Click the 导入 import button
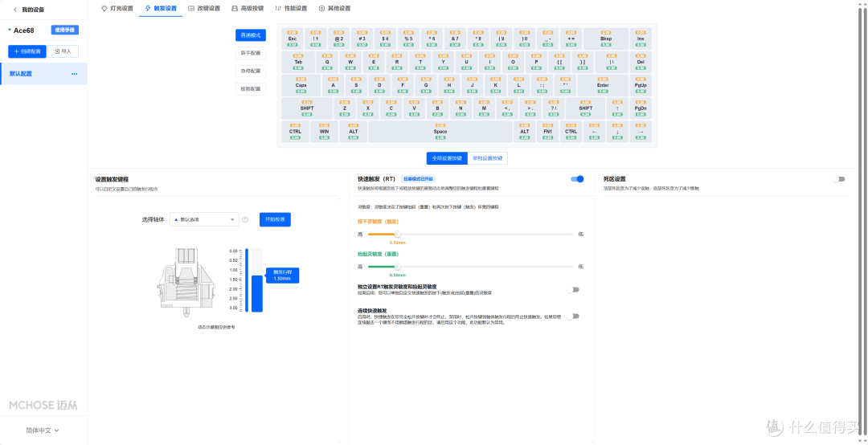The width and height of the screenshot is (868, 445). tap(63, 51)
